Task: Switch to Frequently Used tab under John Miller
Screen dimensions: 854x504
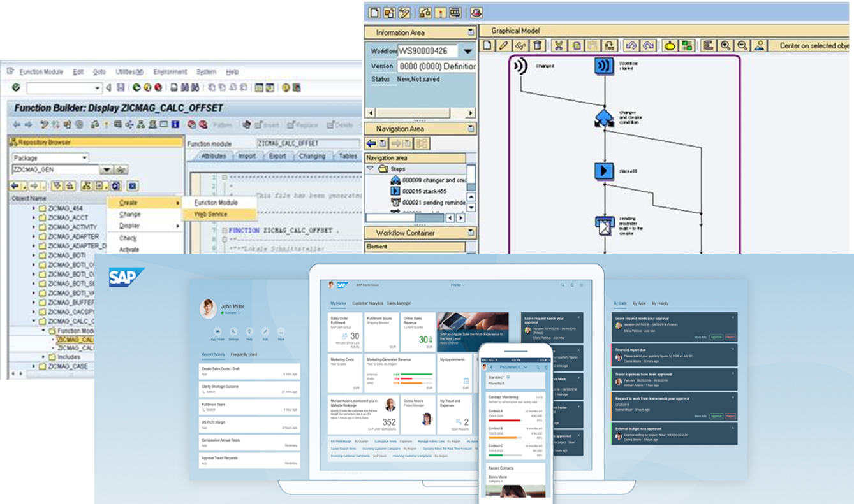Action: coord(244,354)
